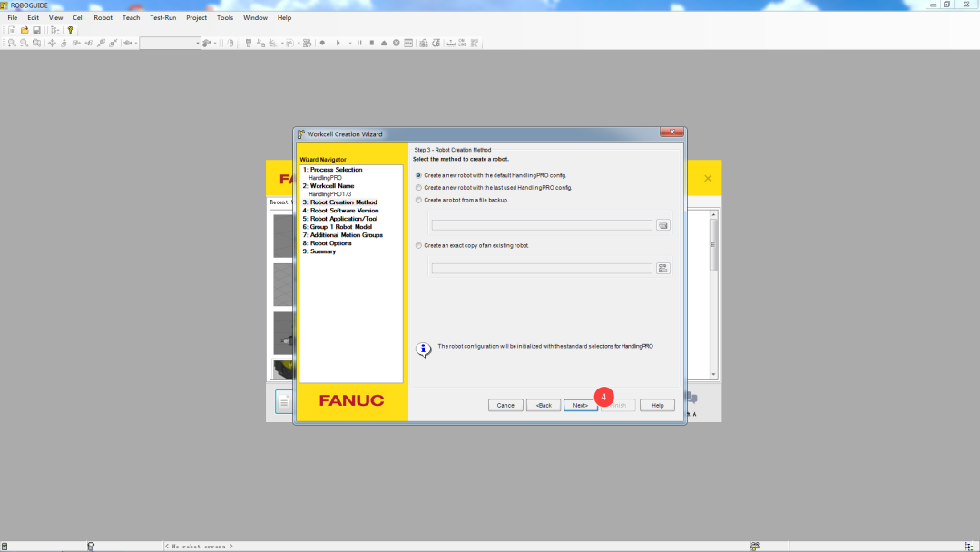Screen dimensions: 980x552
Task: Click the file backup path field
Action: coord(542,225)
